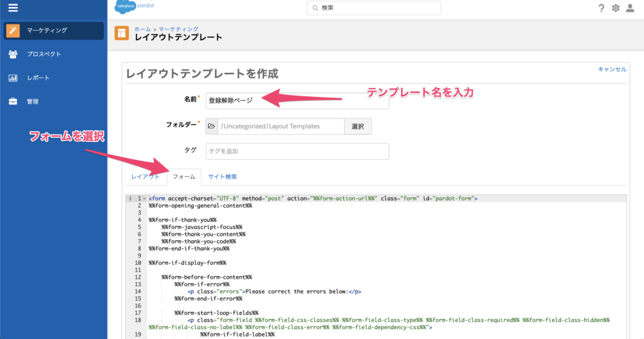Screen dimensions: 644x339
Task: Select レポート in the sidebar
Action: [x=38, y=77]
